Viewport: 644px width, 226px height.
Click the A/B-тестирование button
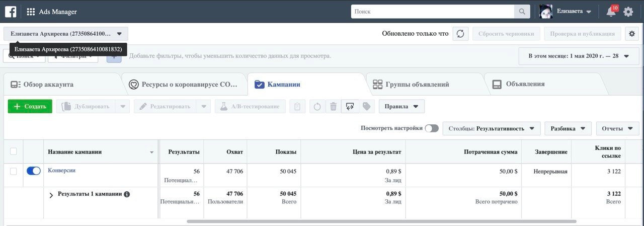tap(250, 106)
